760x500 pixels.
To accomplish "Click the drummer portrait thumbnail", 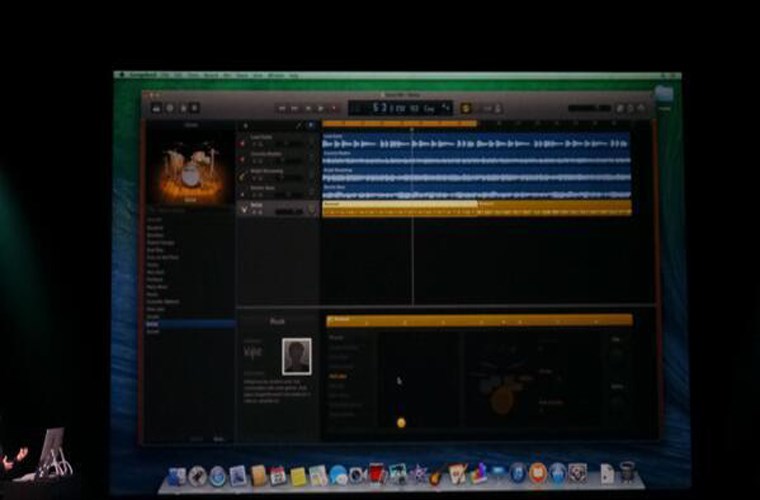I will [x=297, y=357].
